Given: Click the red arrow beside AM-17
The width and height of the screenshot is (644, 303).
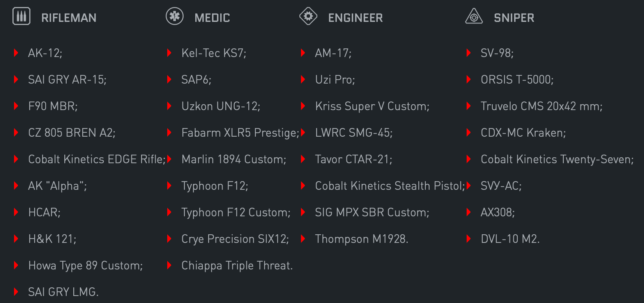Looking at the screenshot, I should (x=303, y=53).
